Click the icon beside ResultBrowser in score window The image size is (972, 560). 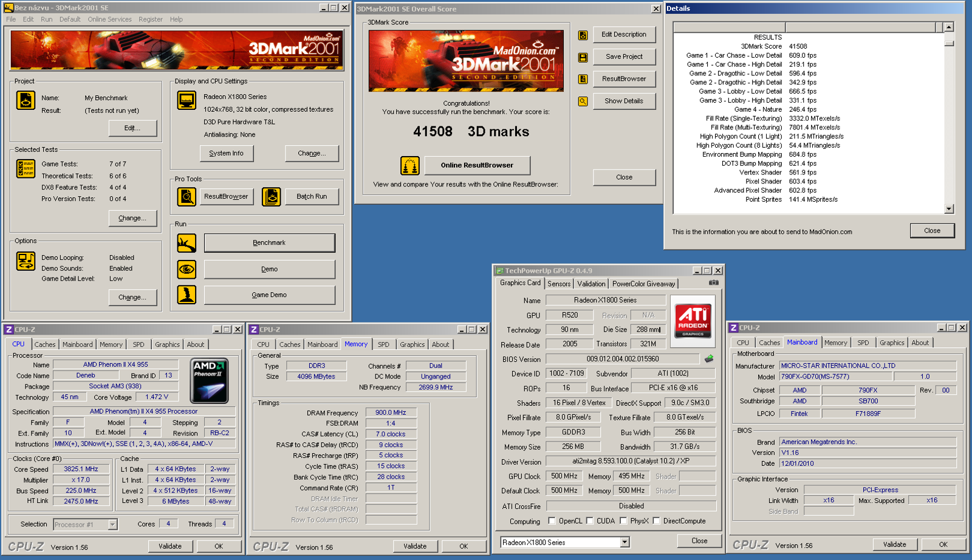point(583,79)
